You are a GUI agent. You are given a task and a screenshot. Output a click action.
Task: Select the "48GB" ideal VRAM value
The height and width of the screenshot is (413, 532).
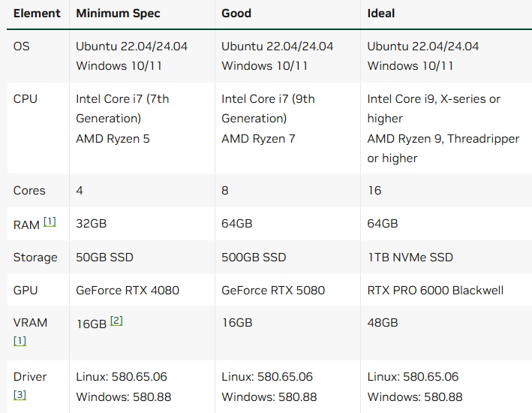pos(382,322)
